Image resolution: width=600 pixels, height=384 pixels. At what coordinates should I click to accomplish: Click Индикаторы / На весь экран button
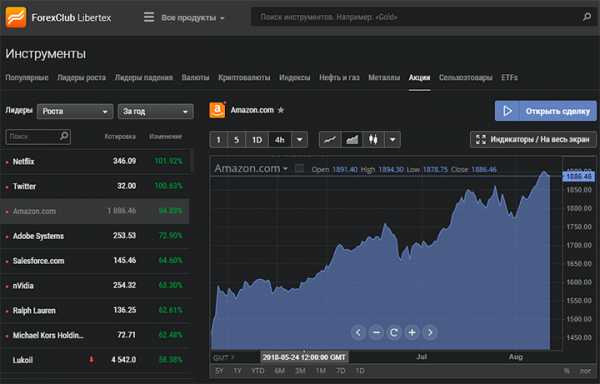(533, 140)
